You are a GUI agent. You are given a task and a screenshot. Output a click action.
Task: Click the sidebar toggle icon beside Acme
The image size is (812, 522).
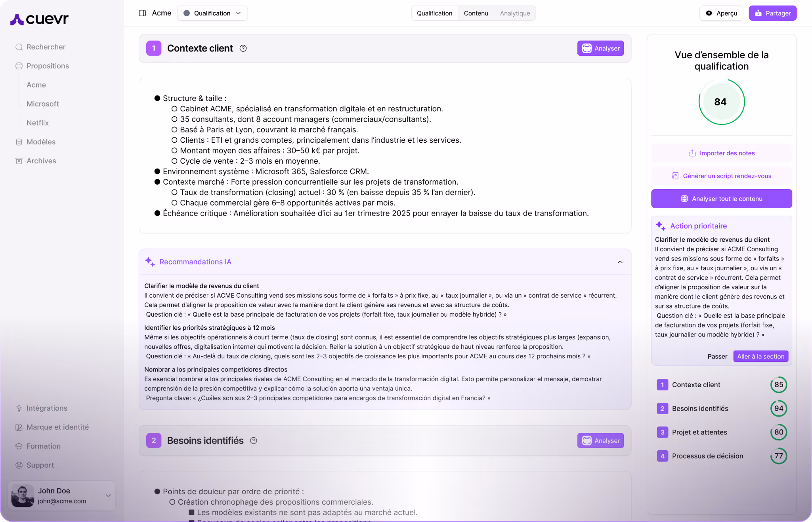pos(142,13)
